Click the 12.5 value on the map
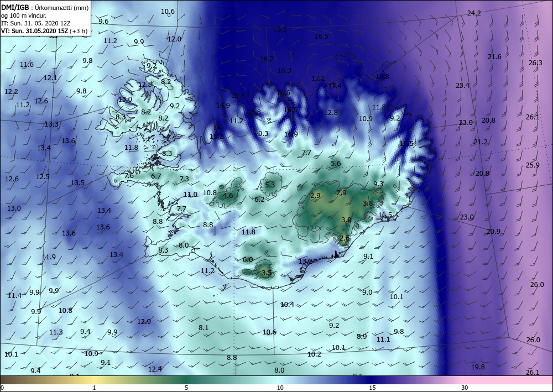The image size is (553, 392). pos(43,176)
